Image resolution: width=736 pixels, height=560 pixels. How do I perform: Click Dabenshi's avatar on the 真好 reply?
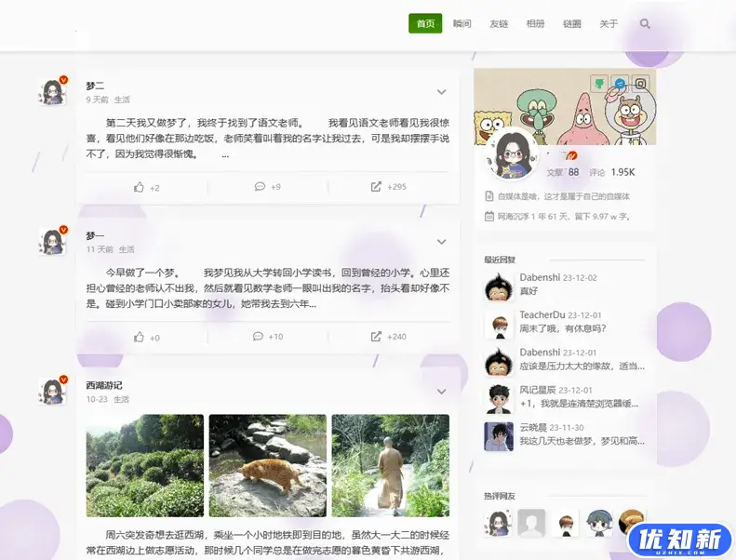coord(499,286)
